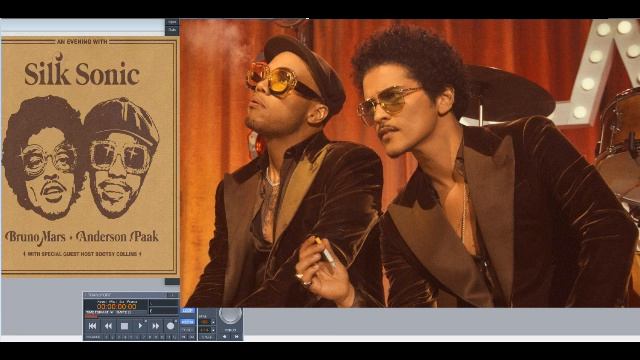
Task: Click the Silk Sonic album cover image
Action: coord(90,156)
